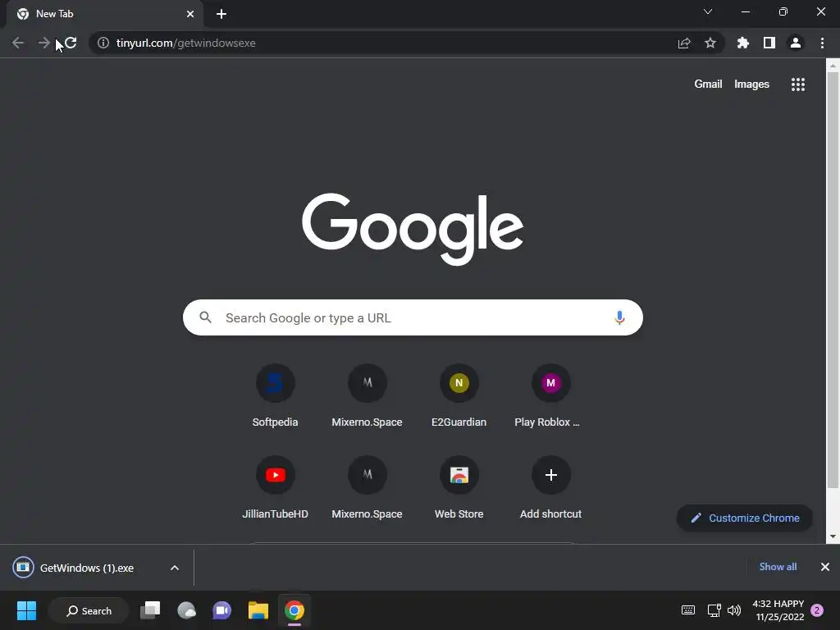Viewport: 840px width, 630px height.
Task: Open the clock showing 4:32 HAPPY
Action: pyautogui.click(x=778, y=610)
